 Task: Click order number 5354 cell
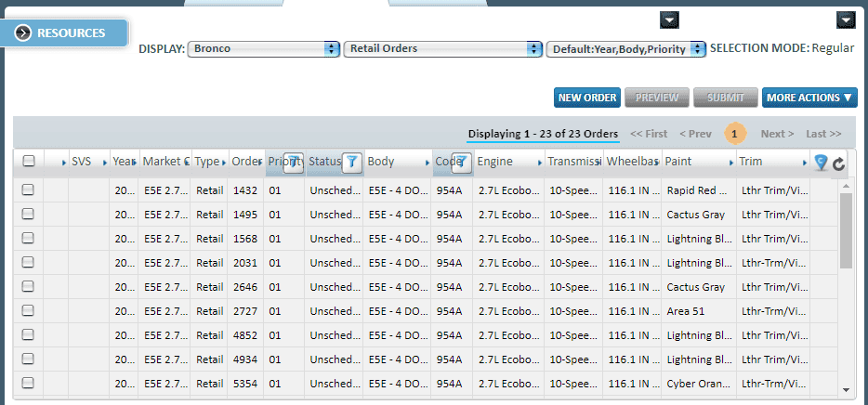coord(245,384)
